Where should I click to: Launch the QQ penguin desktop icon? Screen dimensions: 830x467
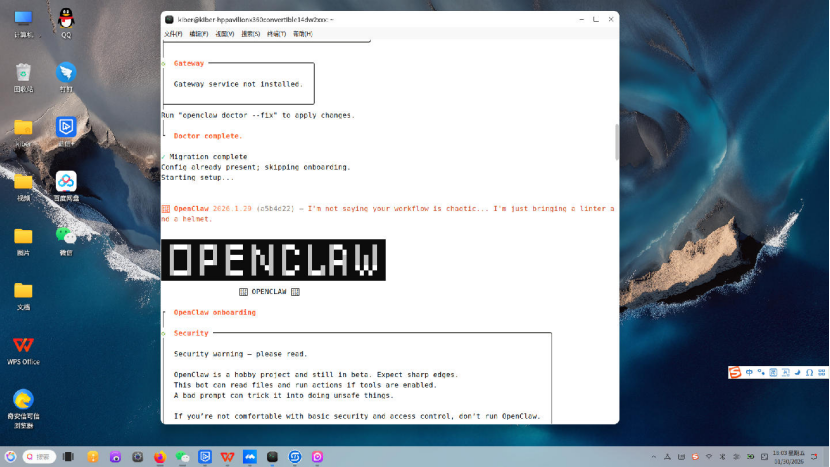pyautogui.click(x=66, y=24)
